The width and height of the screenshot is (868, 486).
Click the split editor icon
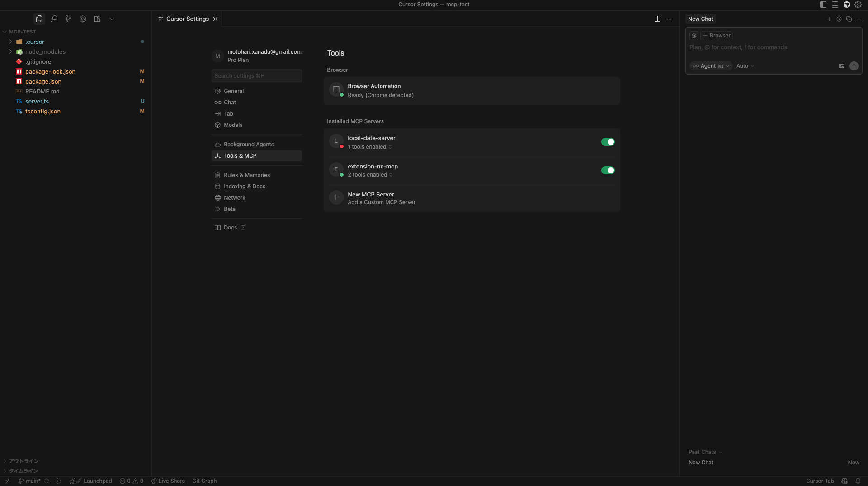pos(657,19)
